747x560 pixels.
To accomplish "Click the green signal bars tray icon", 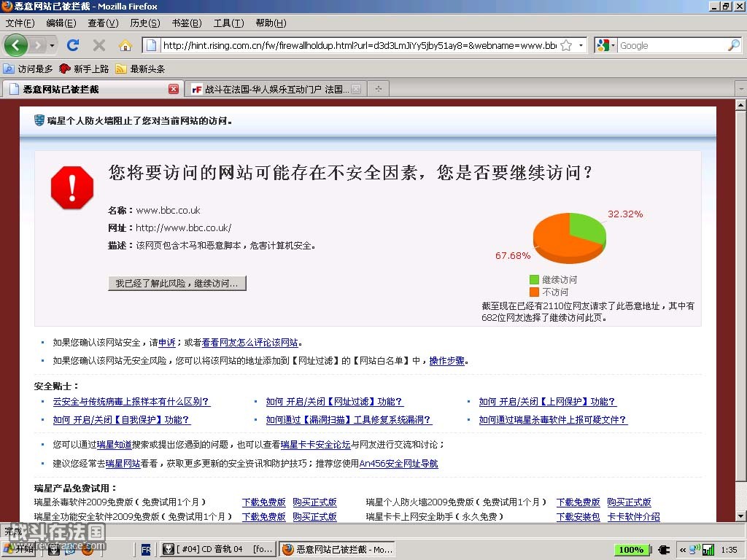I will [x=708, y=550].
